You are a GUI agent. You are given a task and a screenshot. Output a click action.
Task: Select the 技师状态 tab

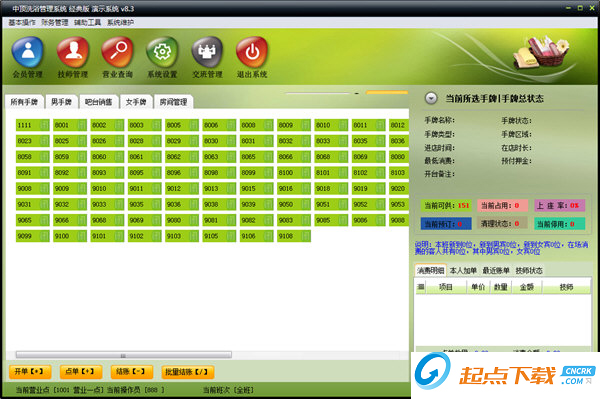pos(529,270)
